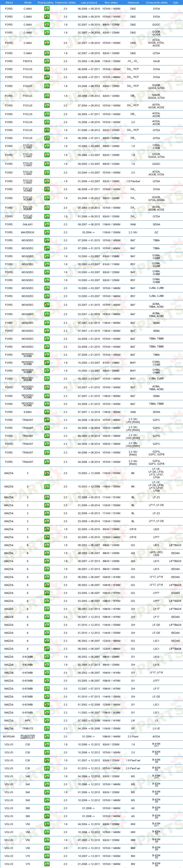This screenshot has height=868, width=183.
Task: Click the 'S-MAX' model cell
Action: coord(28,412)
